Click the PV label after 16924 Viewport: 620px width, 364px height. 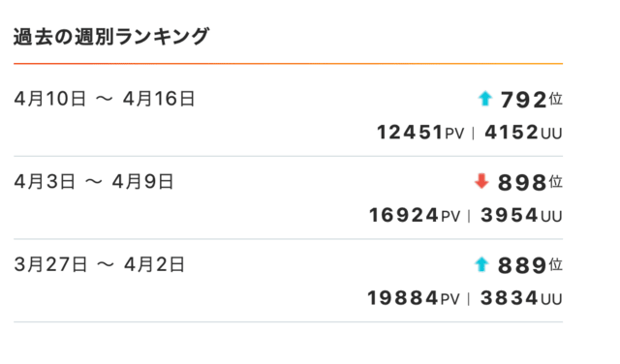pos(450,217)
